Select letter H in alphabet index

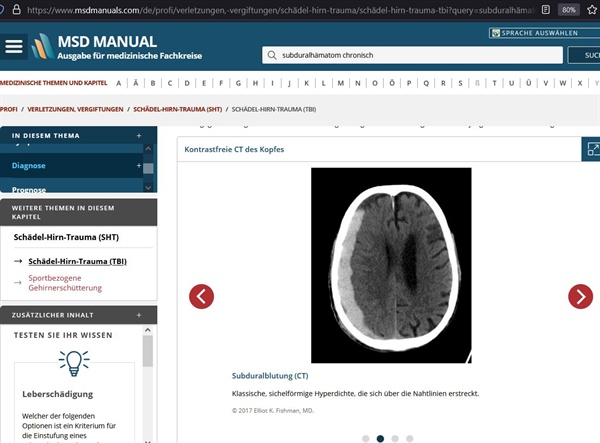(x=255, y=83)
